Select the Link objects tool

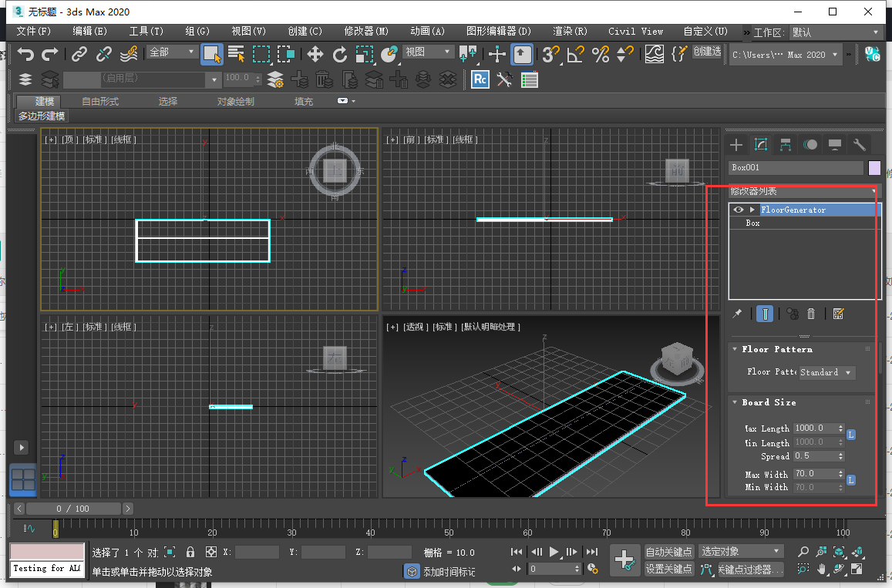click(x=79, y=54)
